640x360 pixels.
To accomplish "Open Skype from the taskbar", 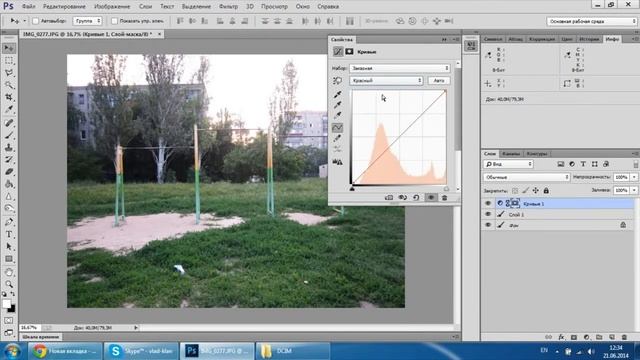I will coord(141,351).
